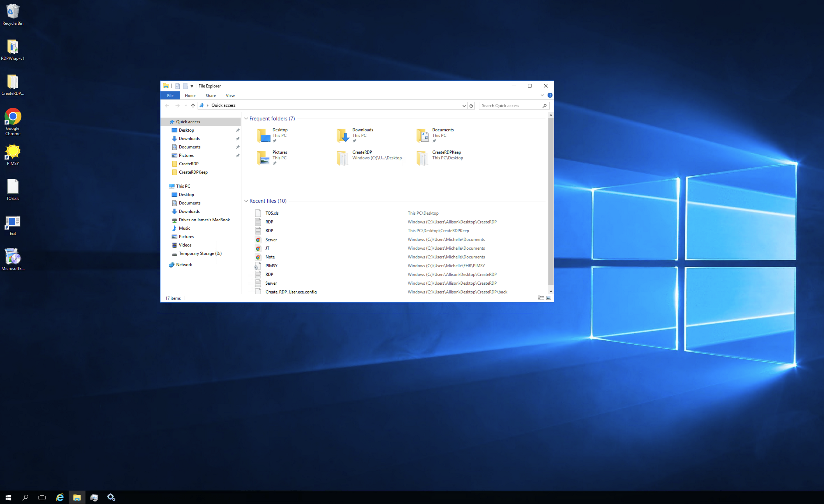The width and height of the screenshot is (824, 504).
Task: Open Customize Quick Access Toolbar dropdown
Action: pos(192,86)
